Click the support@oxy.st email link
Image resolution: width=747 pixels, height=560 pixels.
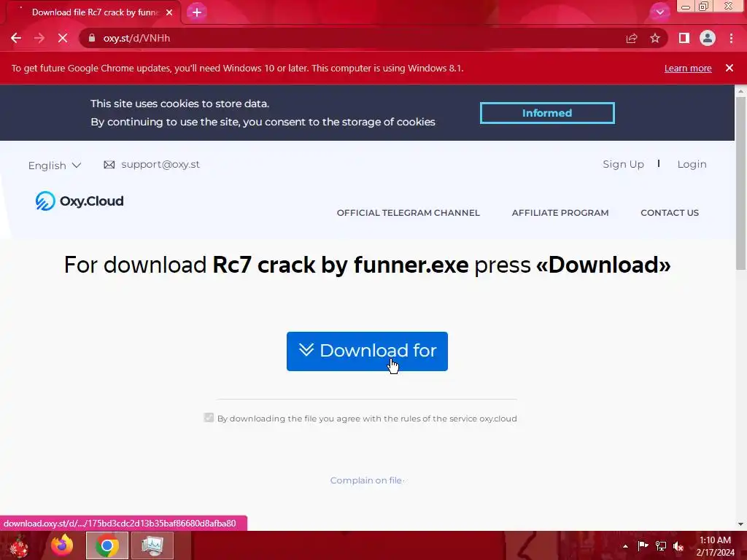point(160,164)
